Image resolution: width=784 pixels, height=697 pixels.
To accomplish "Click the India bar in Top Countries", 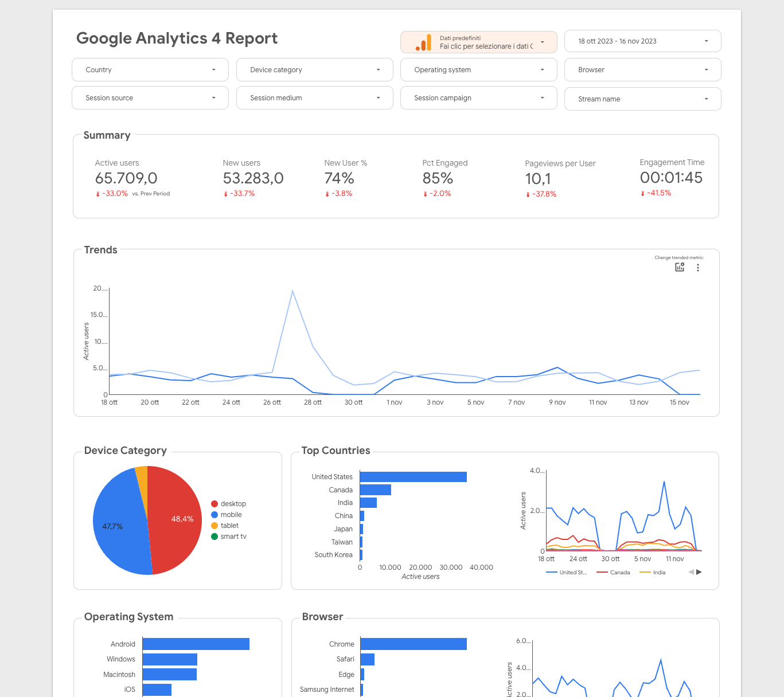I will point(368,503).
